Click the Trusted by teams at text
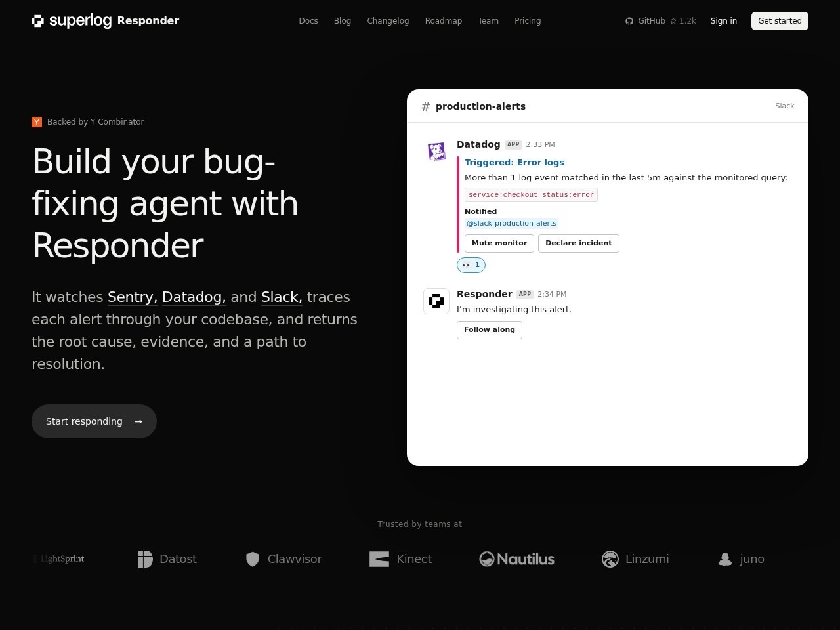This screenshot has width=840, height=630. 420,524
